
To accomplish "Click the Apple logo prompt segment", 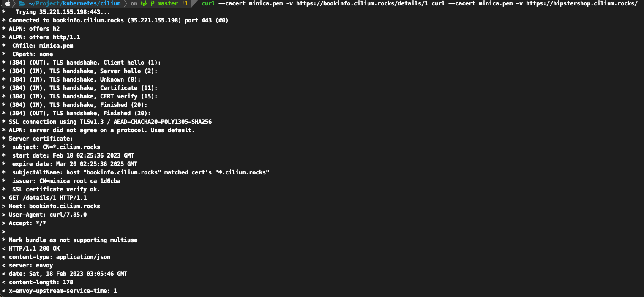I will click(x=8, y=3).
